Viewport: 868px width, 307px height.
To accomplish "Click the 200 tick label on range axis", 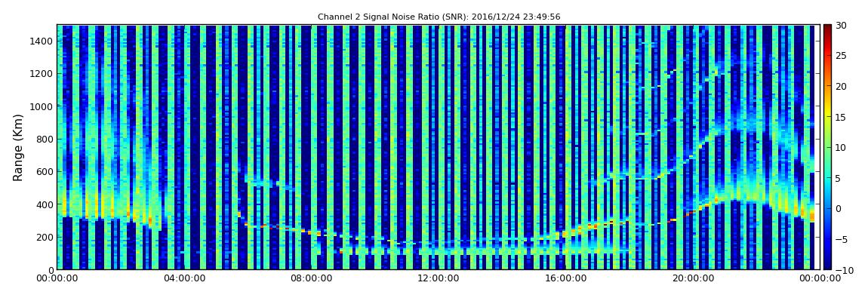I will coord(45,237).
